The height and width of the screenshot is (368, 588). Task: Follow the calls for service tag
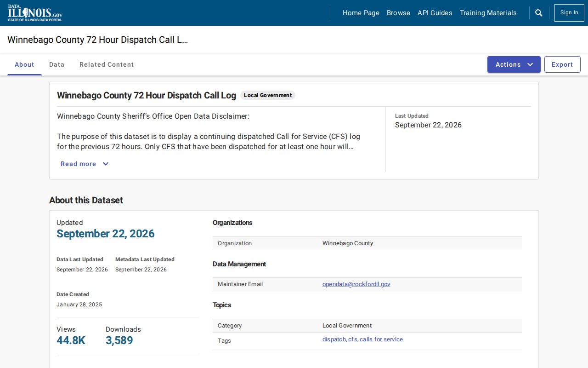pos(381,339)
